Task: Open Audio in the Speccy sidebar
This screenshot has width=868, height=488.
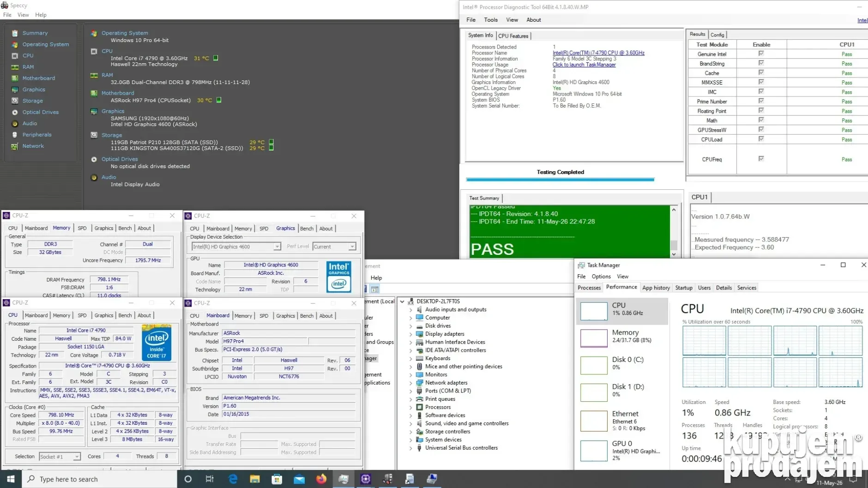Action: [30, 124]
